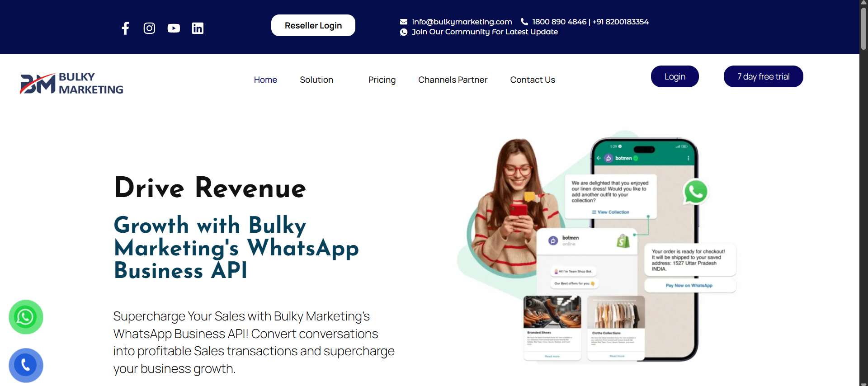Open the Instagram social icon
This screenshot has height=386, width=868.
point(149,28)
